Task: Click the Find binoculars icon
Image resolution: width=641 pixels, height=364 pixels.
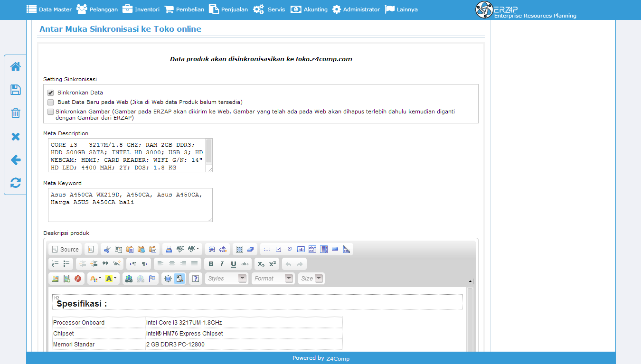Action: pyautogui.click(x=212, y=250)
